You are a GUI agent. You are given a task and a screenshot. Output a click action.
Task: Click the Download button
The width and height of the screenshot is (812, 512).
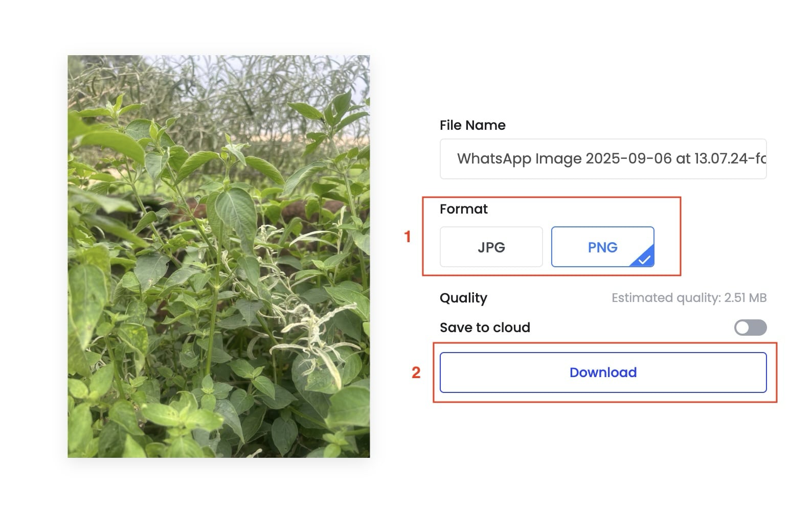coord(603,373)
